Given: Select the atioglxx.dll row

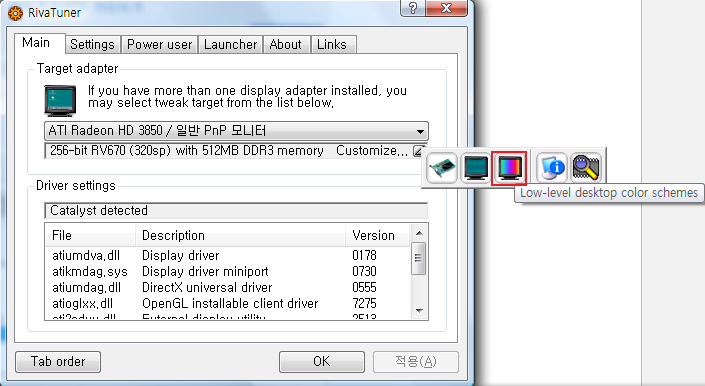Looking at the screenshot, I should click(228, 303).
